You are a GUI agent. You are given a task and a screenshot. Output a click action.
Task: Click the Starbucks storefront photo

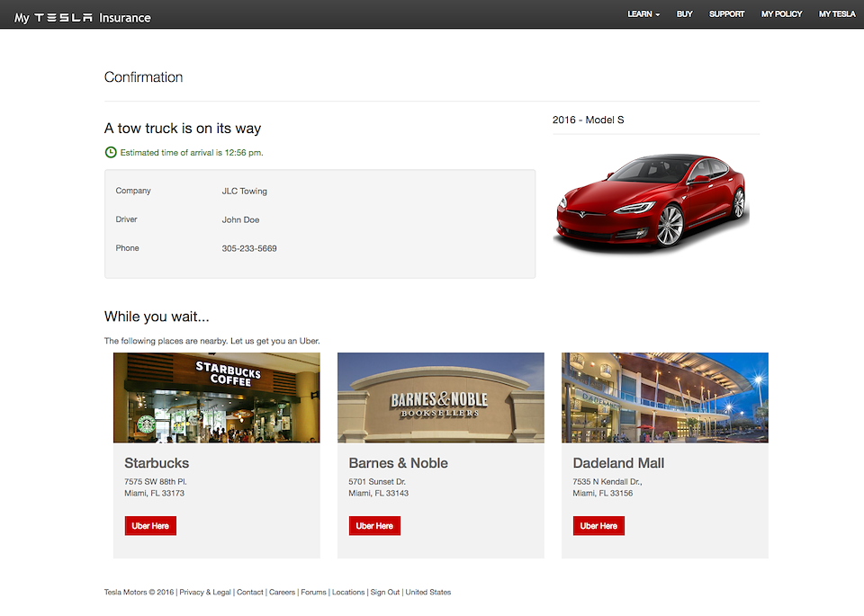coord(217,397)
